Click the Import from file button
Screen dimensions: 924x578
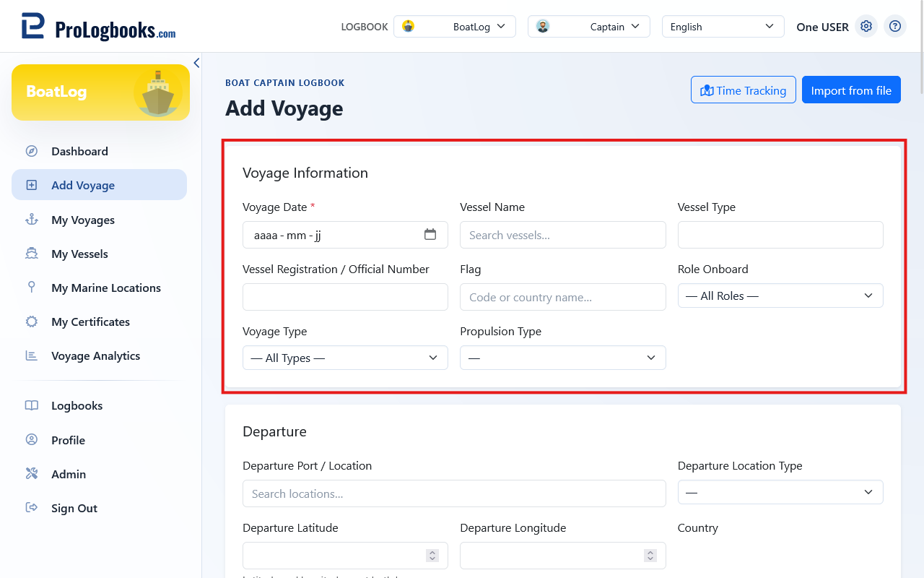[851, 90]
